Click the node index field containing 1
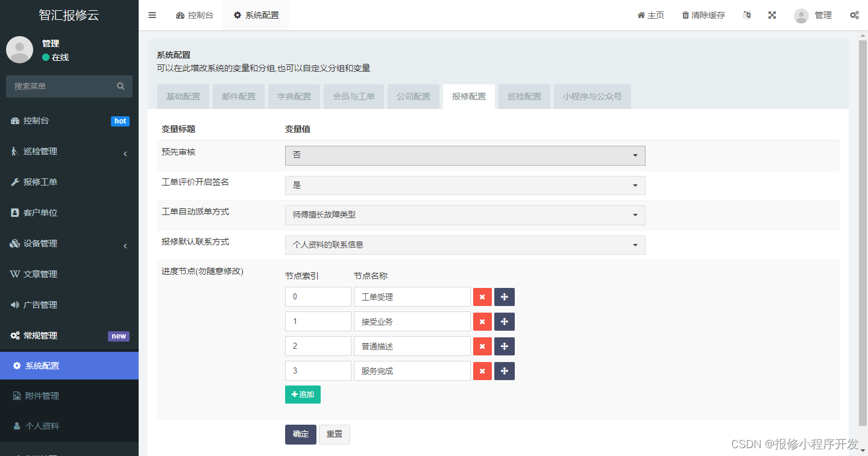868x456 pixels. click(x=318, y=322)
